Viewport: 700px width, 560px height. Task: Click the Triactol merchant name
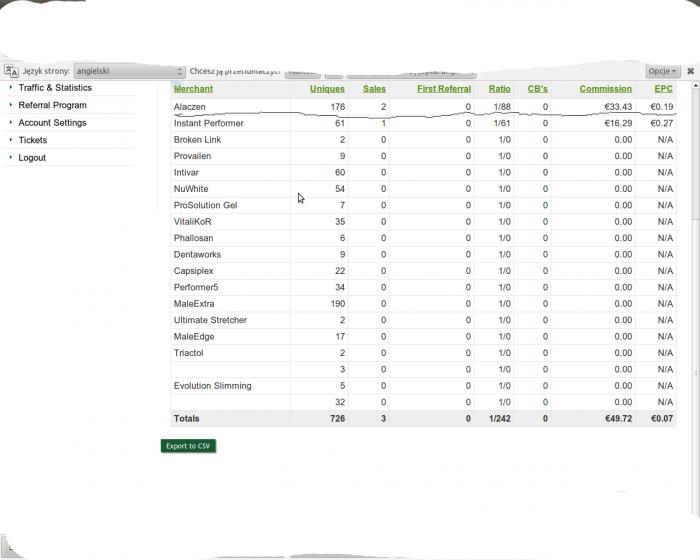point(188,353)
